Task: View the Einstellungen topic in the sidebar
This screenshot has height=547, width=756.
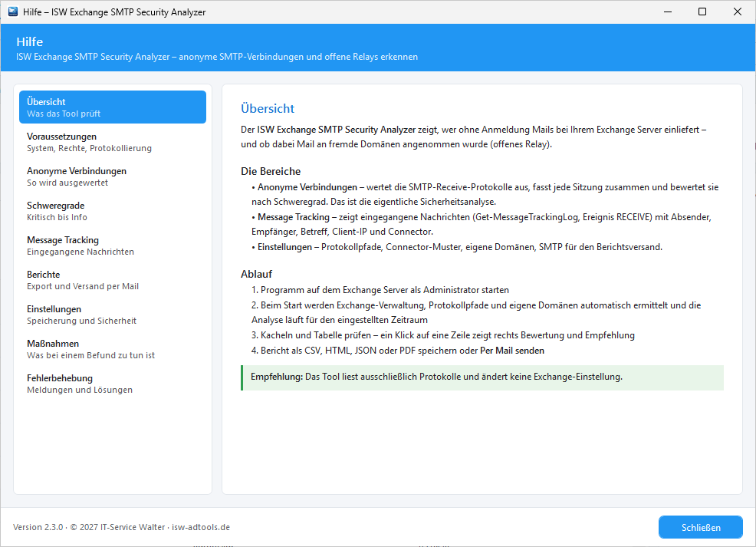Action: pyautogui.click(x=113, y=315)
